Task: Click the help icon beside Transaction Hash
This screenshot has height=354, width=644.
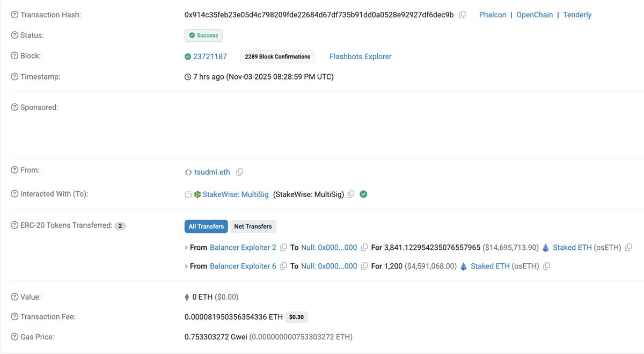Action: 14,15
